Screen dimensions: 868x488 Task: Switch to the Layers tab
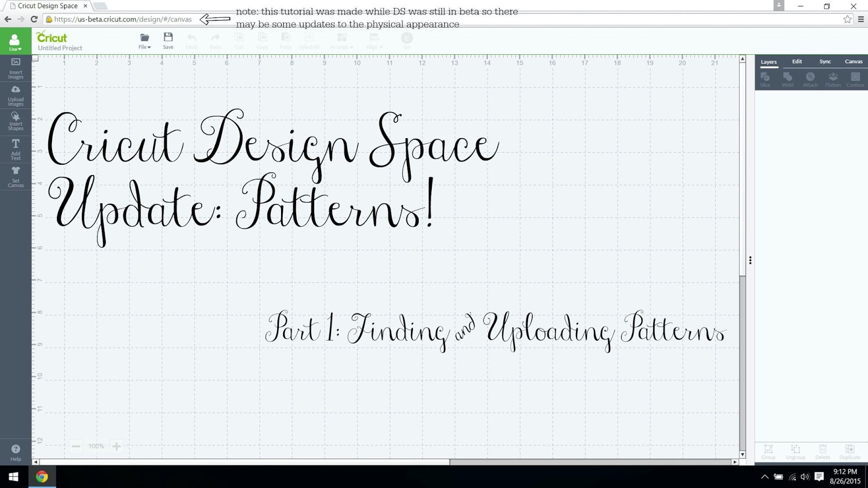769,62
